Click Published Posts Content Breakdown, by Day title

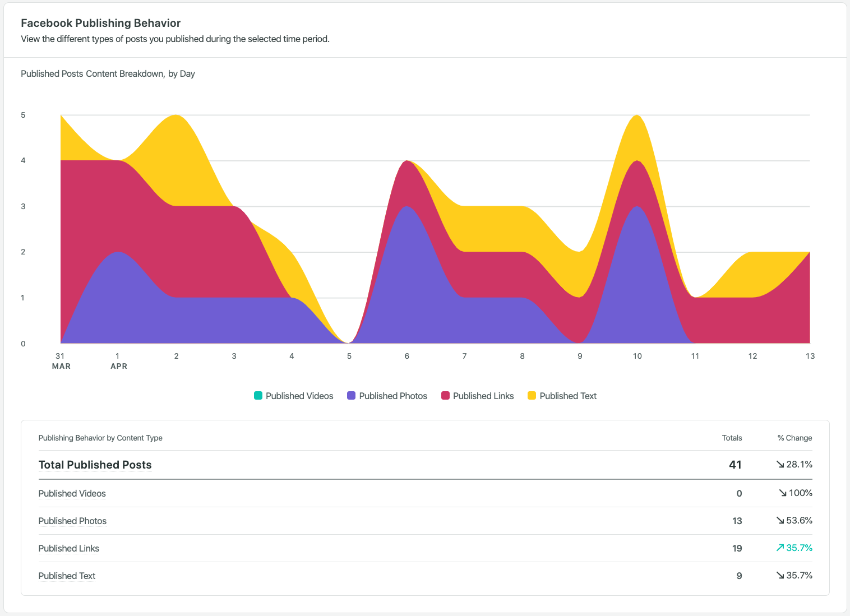click(108, 73)
